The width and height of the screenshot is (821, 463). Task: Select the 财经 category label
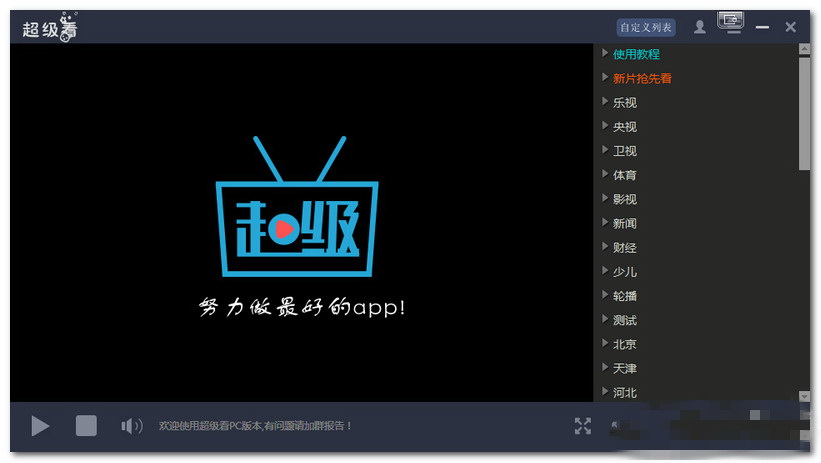625,248
